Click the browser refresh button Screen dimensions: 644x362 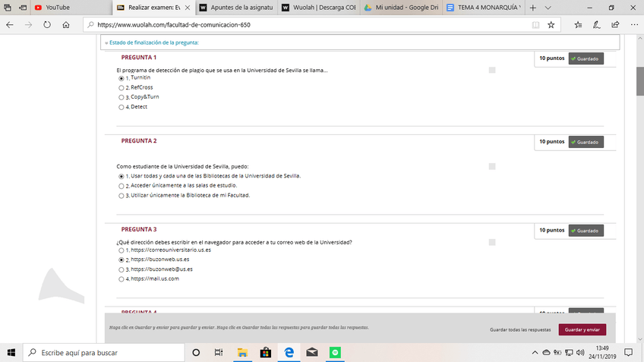[x=47, y=24]
